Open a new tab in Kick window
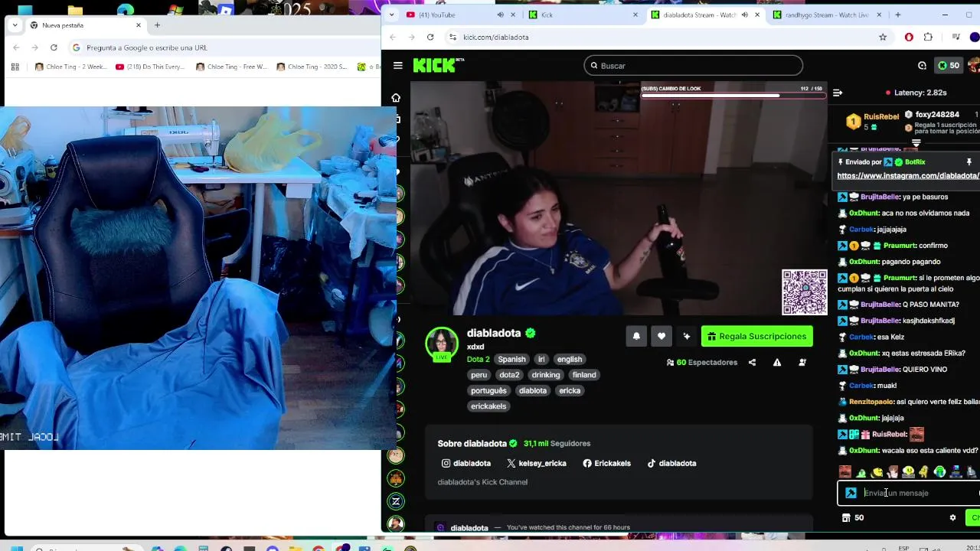 click(x=898, y=15)
